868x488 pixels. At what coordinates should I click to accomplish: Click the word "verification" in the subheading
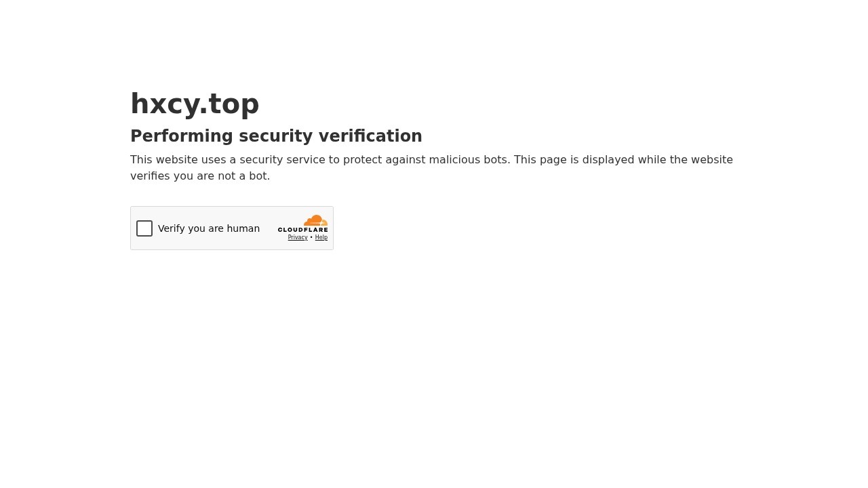(370, 136)
